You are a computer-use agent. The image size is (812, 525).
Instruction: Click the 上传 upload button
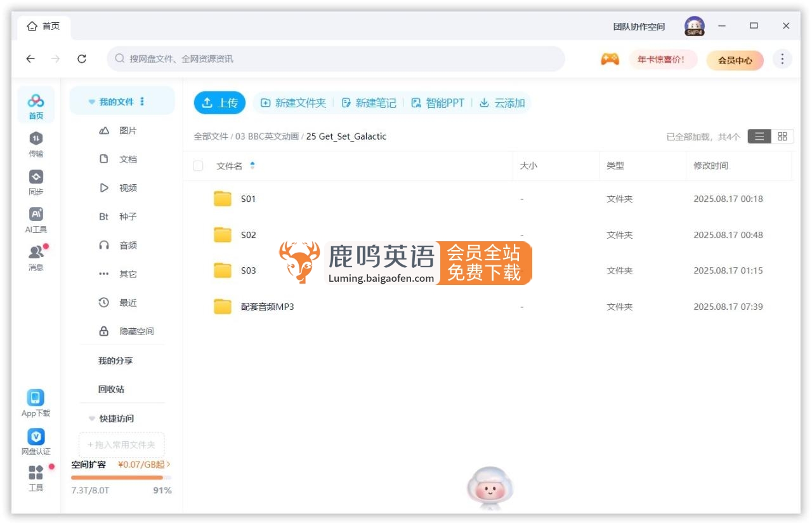(x=219, y=102)
